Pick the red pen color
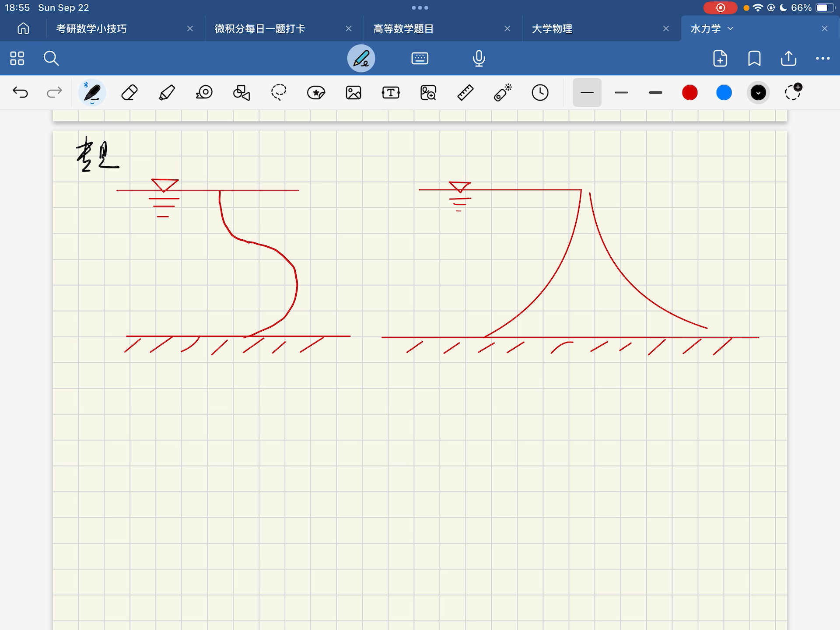 [x=690, y=93]
